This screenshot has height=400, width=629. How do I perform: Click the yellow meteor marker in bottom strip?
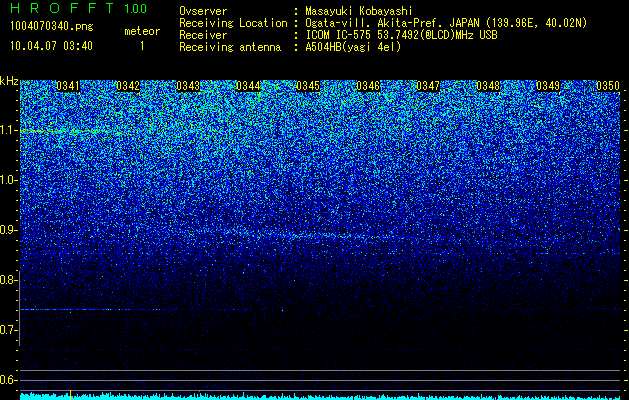tap(71, 395)
